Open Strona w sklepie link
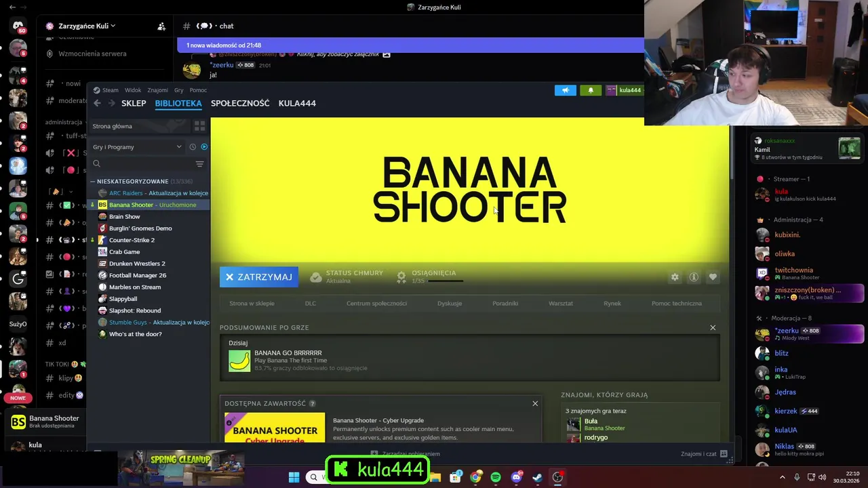Viewport: 868px width, 488px height. click(252, 304)
